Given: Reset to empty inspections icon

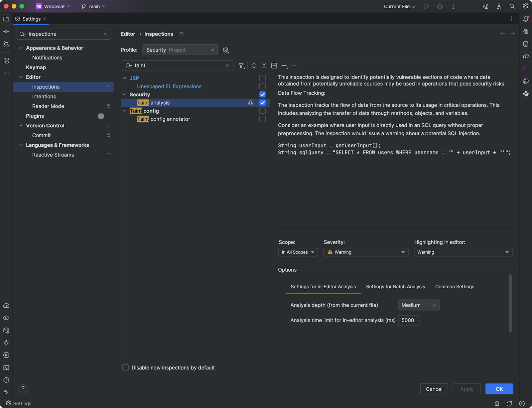Looking at the screenshot, I should [x=274, y=66].
